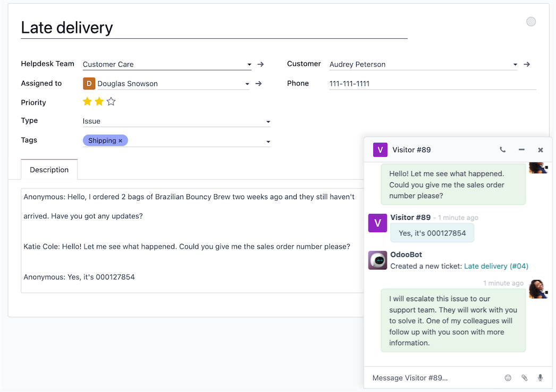Open the Late delivery (#04) ticket link
Viewport: 556px width, 392px height.
(495, 266)
